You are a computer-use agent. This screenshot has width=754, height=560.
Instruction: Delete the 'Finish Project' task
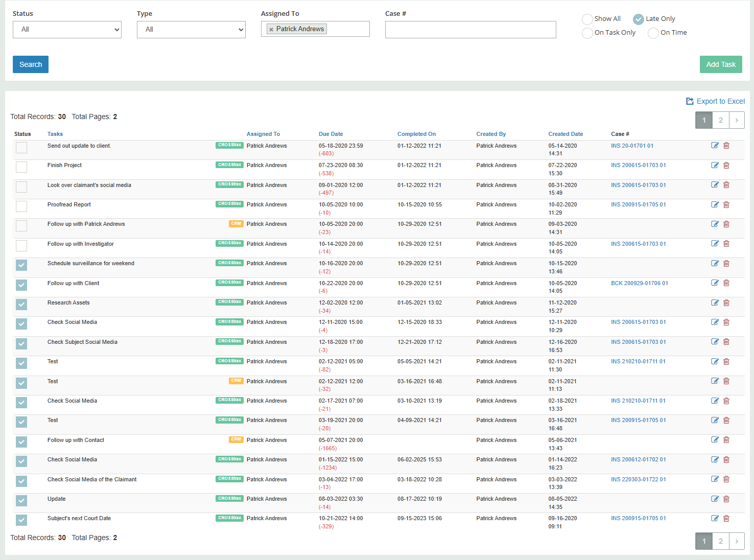coord(726,165)
